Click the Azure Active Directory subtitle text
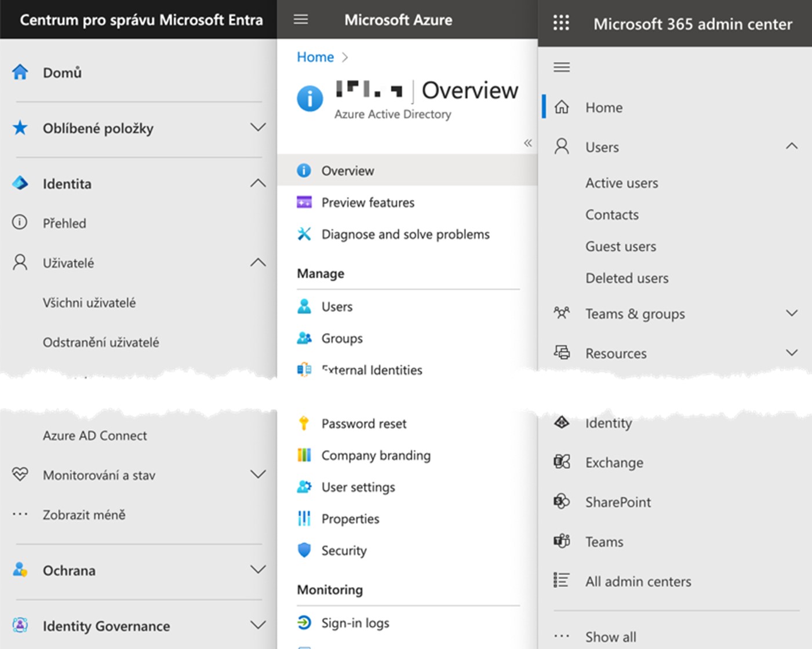The image size is (812, 649). click(392, 114)
